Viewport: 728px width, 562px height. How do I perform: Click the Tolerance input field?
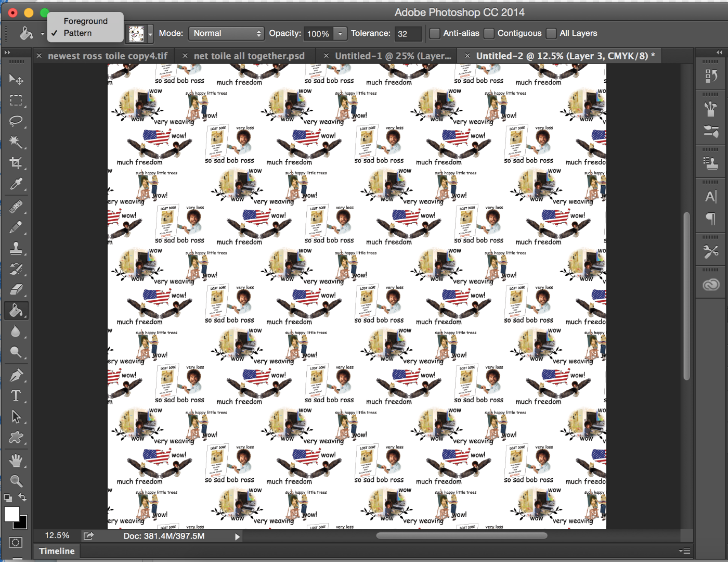tap(408, 34)
